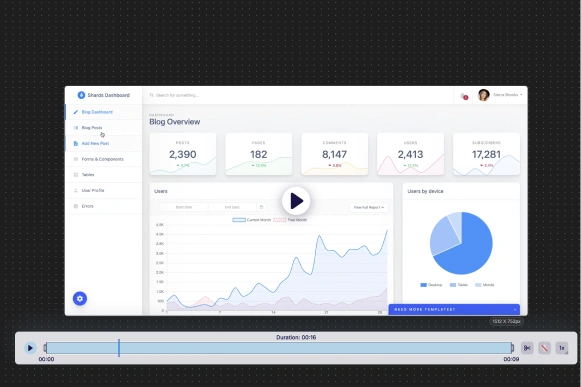Expand the Sierra Brooks account dropdown
This screenshot has width=581, height=387.
508,95
